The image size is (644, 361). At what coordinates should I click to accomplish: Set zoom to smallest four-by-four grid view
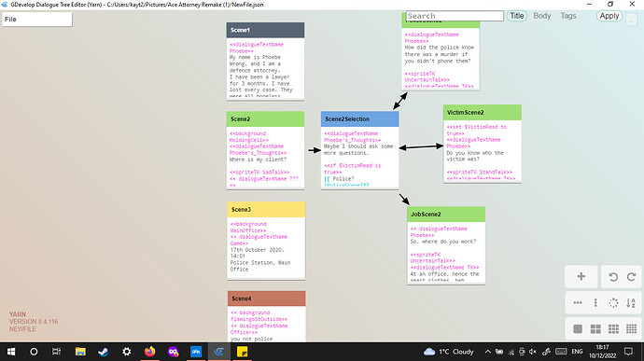click(631, 329)
